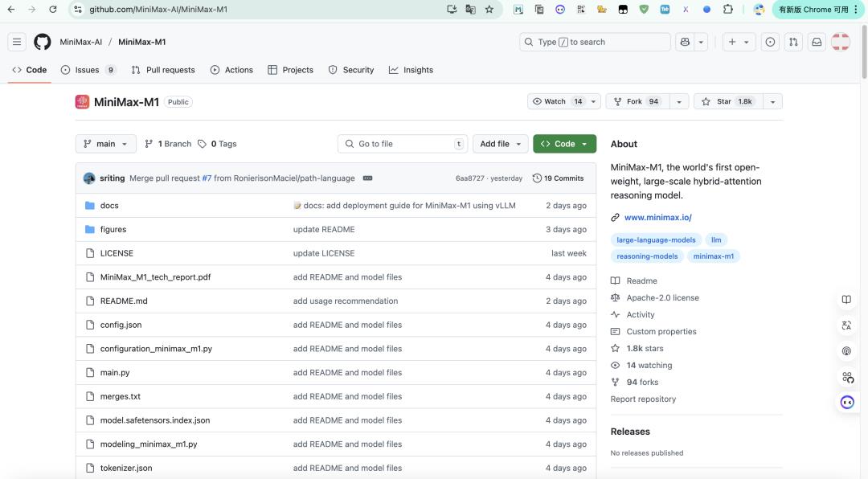Star the MiniMax-M1 repository
The height and width of the screenshot is (479, 868).
[728, 102]
